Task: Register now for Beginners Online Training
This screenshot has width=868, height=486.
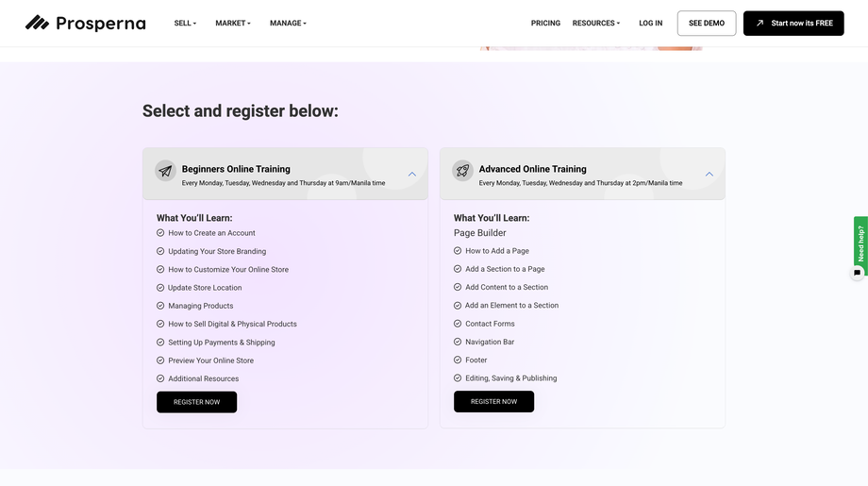Action: click(x=196, y=402)
